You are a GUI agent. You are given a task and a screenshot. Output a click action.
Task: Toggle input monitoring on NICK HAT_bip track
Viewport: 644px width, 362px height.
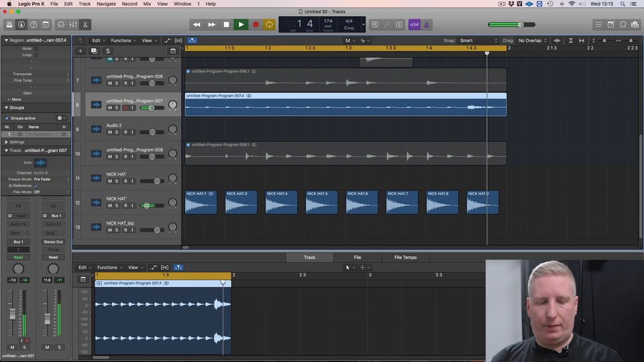132,230
